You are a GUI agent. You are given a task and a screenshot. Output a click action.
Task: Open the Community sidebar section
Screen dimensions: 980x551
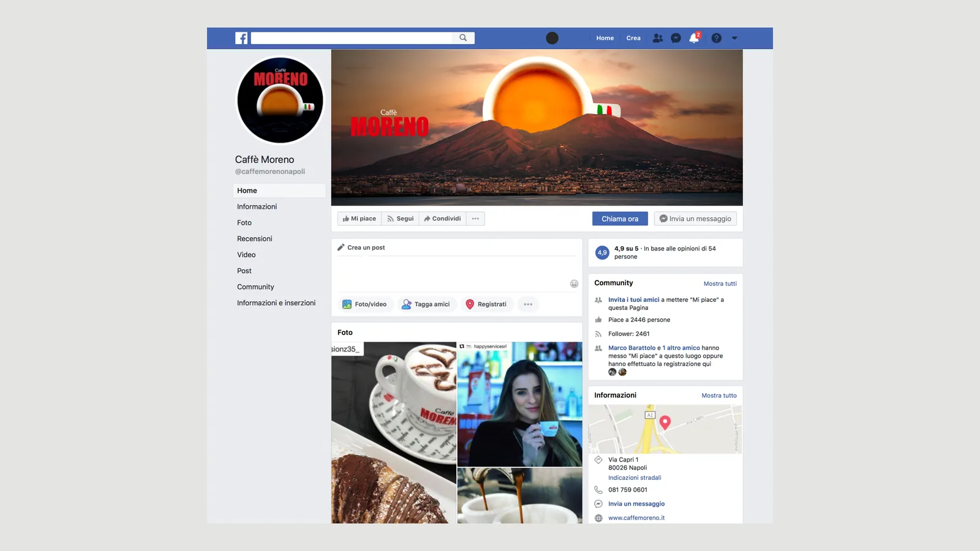tap(255, 287)
